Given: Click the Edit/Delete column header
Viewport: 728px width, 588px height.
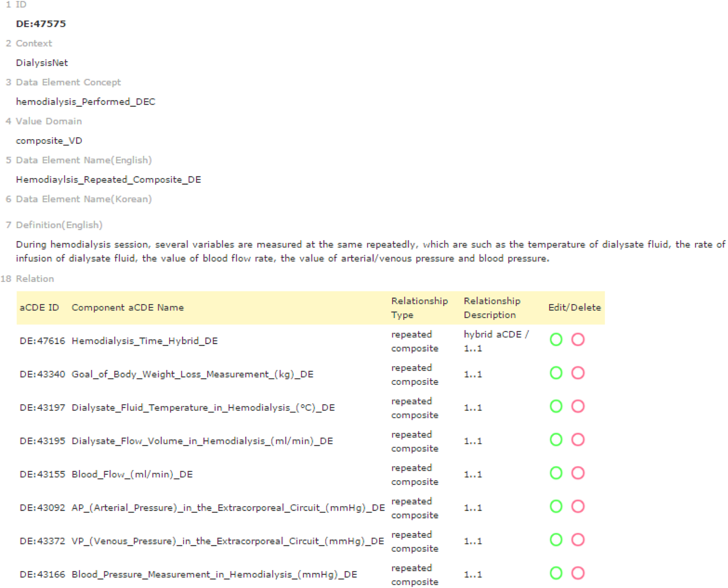Looking at the screenshot, I should (x=575, y=307).
